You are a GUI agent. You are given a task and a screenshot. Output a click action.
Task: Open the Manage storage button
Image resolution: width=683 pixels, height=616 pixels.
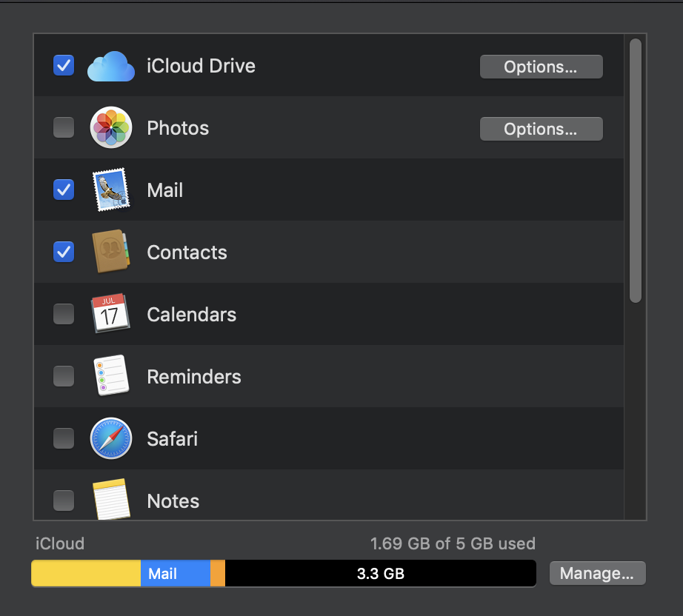[x=597, y=573]
